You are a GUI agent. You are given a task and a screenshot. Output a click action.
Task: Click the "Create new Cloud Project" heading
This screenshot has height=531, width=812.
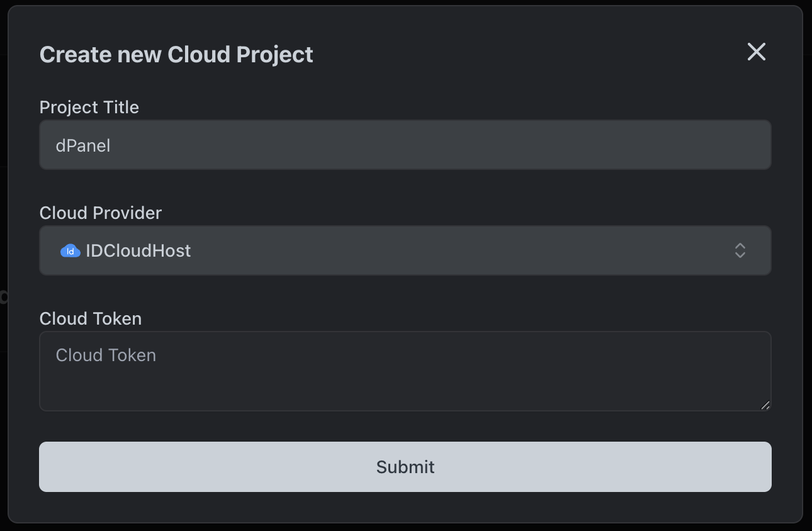click(176, 55)
